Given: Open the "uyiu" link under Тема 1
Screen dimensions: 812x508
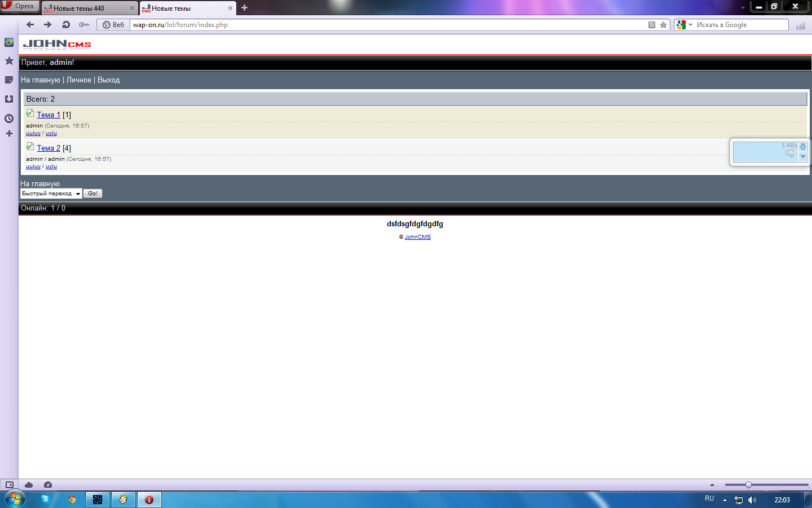Looking at the screenshot, I should [x=51, y=133].
